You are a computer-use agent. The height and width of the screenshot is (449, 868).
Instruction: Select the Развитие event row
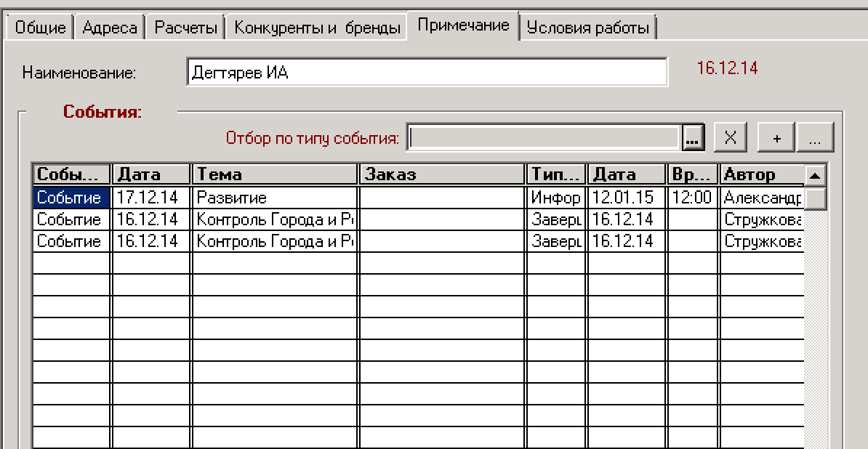(x=276, y=198)
